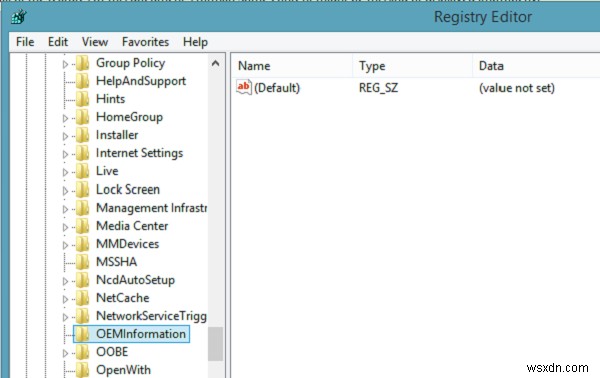Select the HomeGroup key label

129,117
